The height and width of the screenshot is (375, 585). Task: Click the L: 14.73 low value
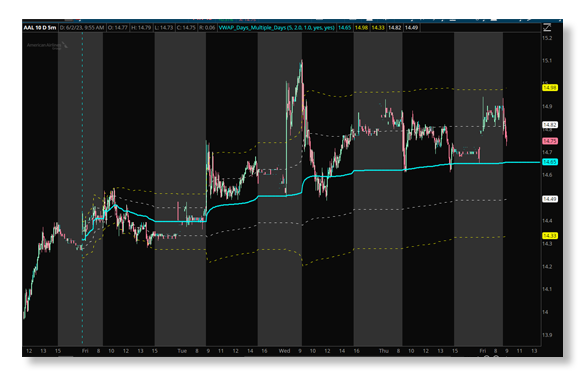164,28
